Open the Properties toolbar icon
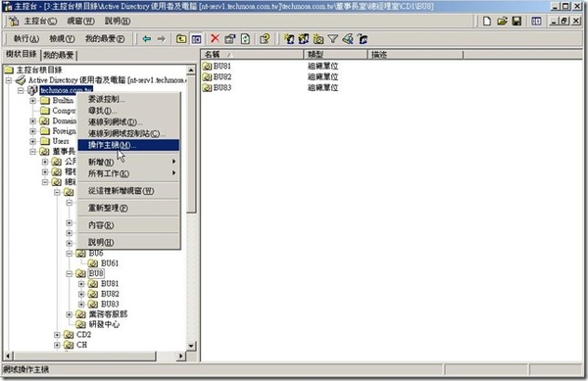Image resolution: width=588 pixels, height=381 pixels. click(229, 39)
